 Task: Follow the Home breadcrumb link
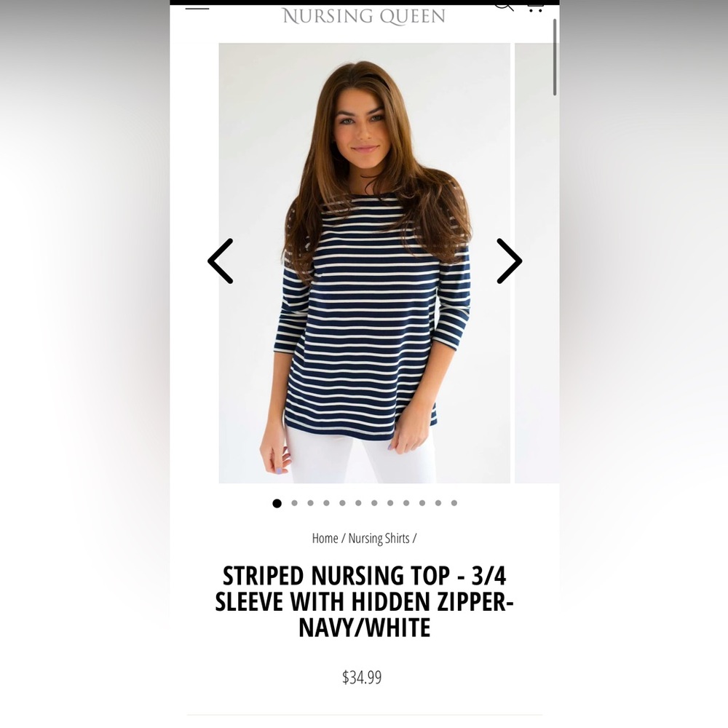coord(325,539)
